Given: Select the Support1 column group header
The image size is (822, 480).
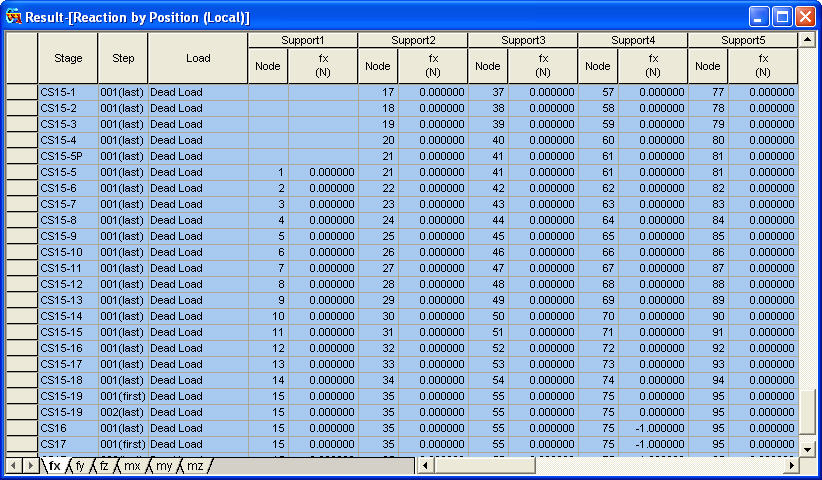Looking at the screenshot, I should 303,40.
